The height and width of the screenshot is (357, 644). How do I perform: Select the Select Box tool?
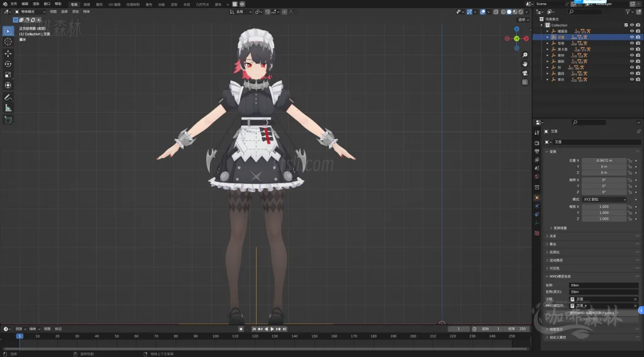[8, 31]
